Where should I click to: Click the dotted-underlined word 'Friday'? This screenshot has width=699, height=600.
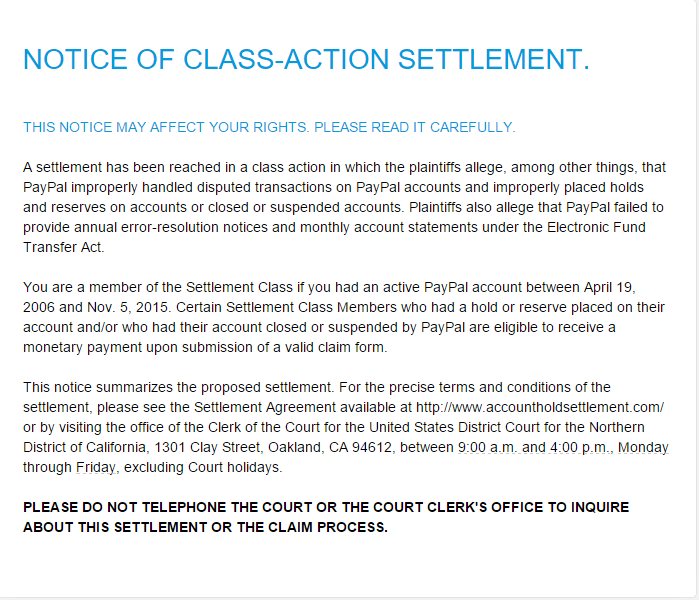[x=96, y=468]
